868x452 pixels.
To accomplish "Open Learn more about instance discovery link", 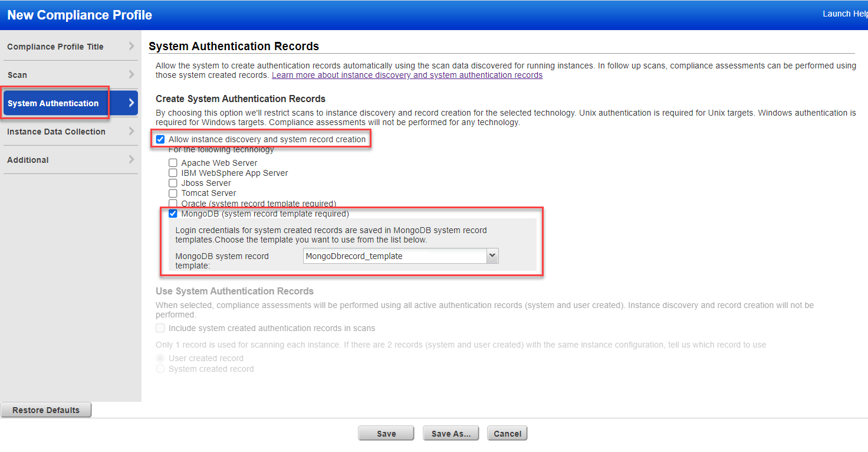I will (407, 76).
